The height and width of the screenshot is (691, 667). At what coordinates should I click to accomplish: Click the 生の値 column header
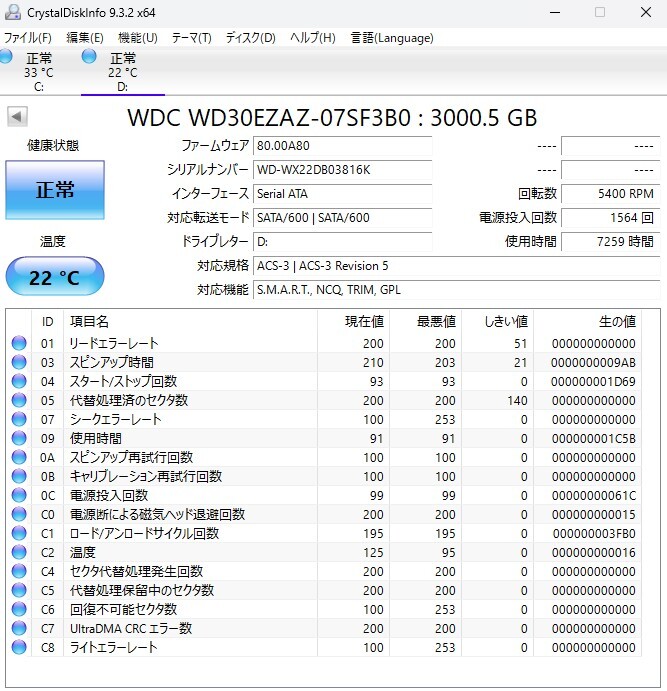[x=588, y=322]
